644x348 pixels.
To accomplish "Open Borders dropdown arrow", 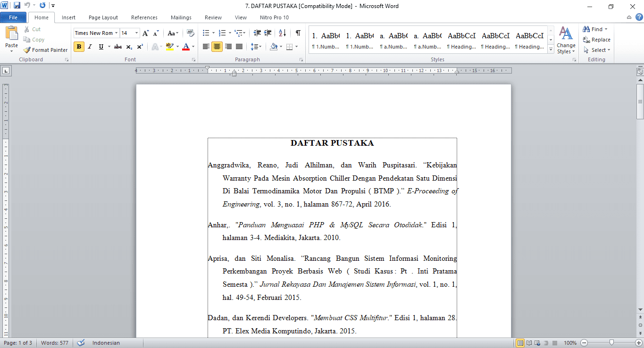I will [x=296, y=47].
